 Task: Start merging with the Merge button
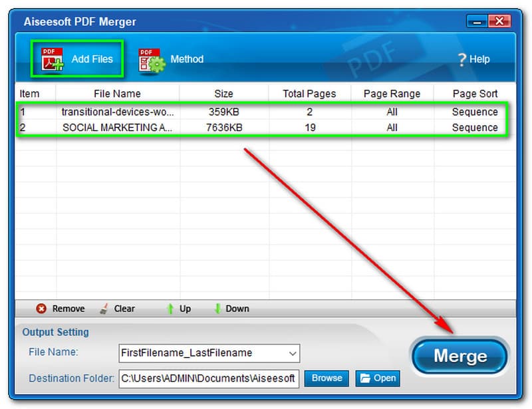(x=460, y=356)
